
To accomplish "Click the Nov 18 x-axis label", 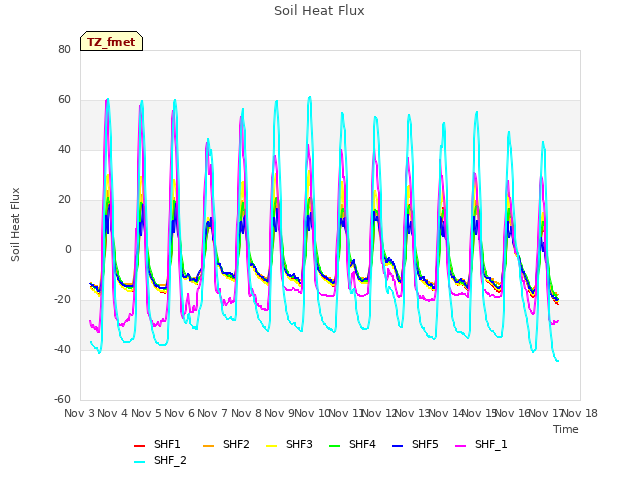I will (580, 413).
